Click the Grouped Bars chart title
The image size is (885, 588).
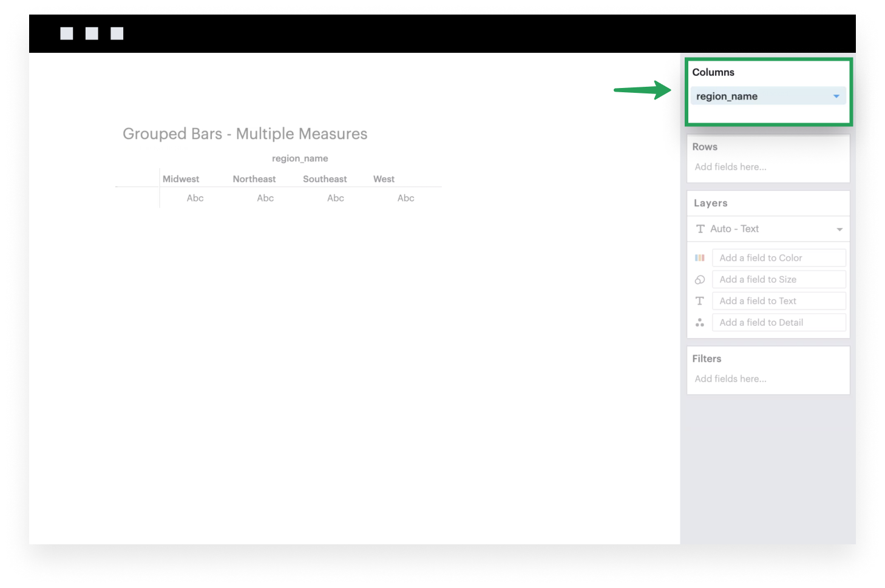[x=245, y=133]
